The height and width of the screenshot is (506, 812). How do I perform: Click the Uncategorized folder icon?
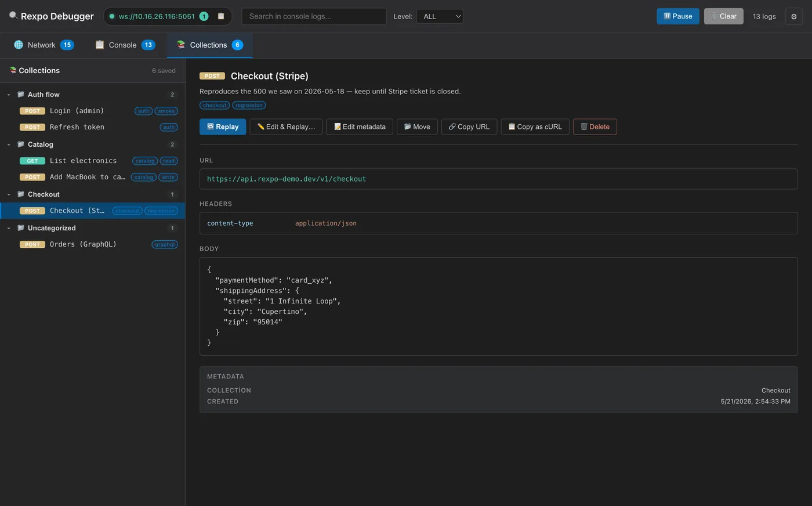tap(21, 227)
